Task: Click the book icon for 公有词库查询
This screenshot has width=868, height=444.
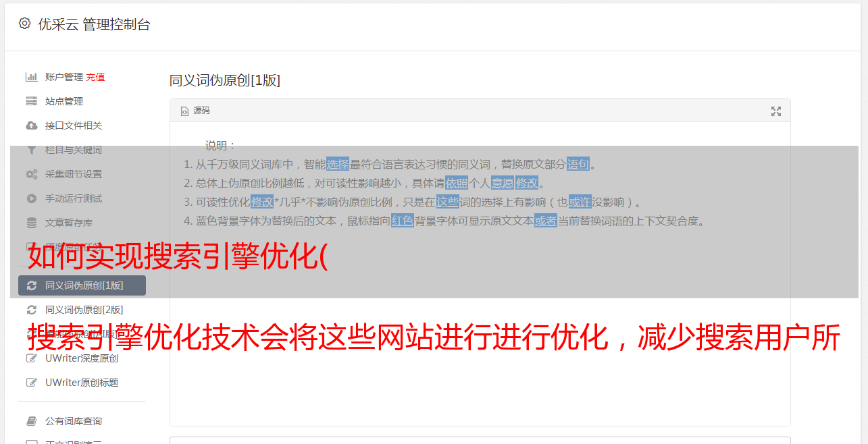Action: [x=32, y=421]
